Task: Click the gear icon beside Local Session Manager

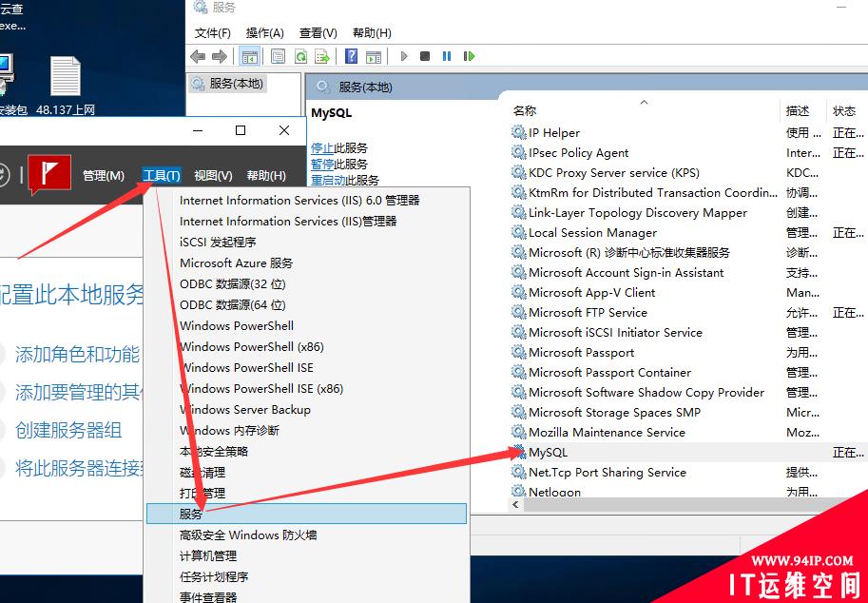Action: [x=519, y=232]
